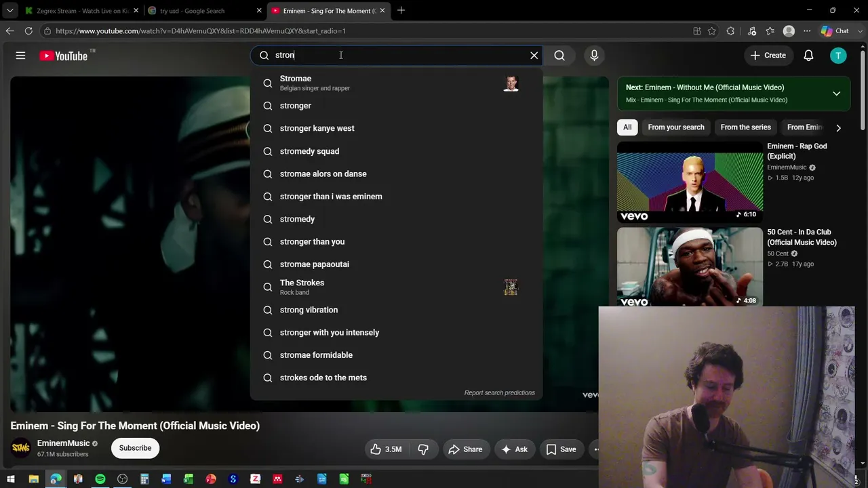Open the In Da Club video thumbnail
The image size is (868, 488).
690,268
